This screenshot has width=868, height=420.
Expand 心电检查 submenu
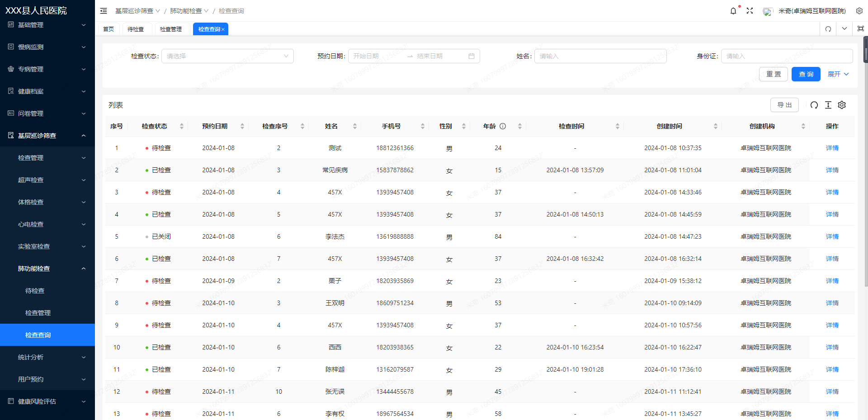coord(47,224)
